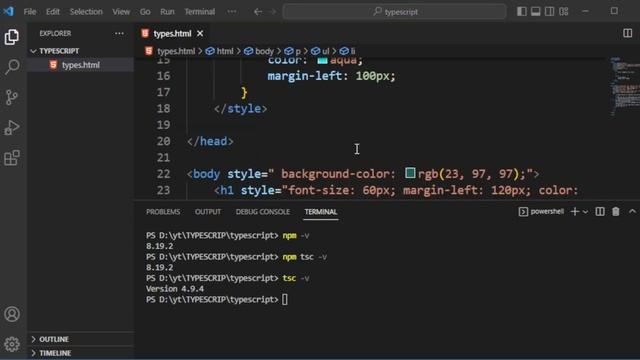The image size is (640, 360).
Task: Toggle the bottom panel layout icon
Action: coord(536,11)
